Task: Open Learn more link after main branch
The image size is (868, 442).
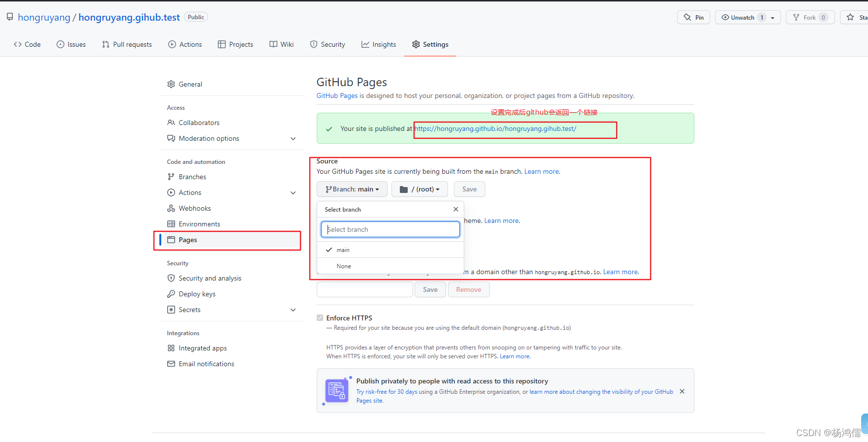Action: pyautogui.click(x=542, y=171)
